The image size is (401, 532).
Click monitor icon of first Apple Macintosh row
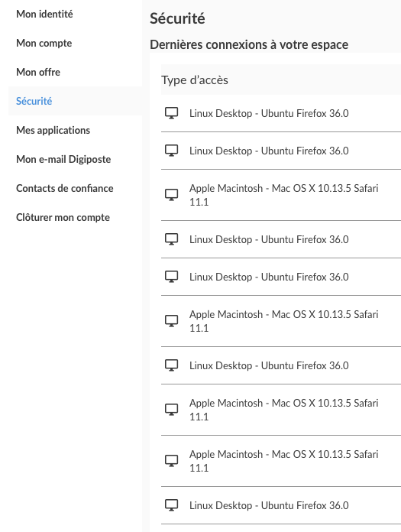tap(172, 195)
